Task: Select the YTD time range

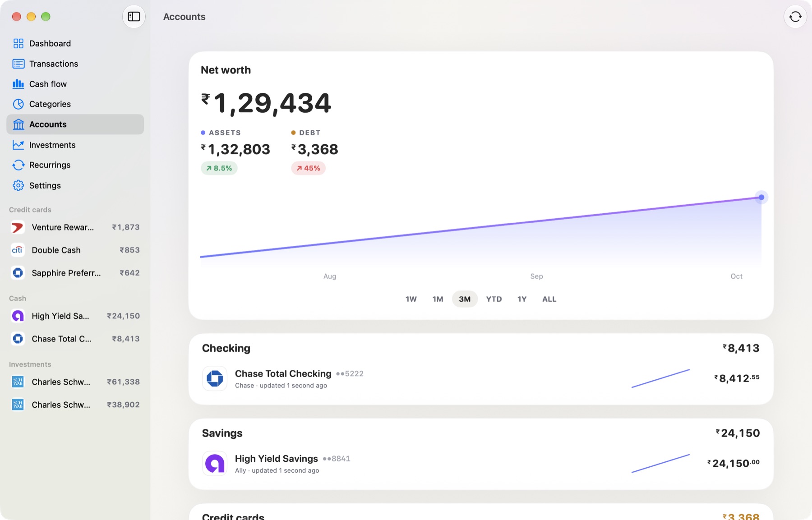Action: coord(494,299)
